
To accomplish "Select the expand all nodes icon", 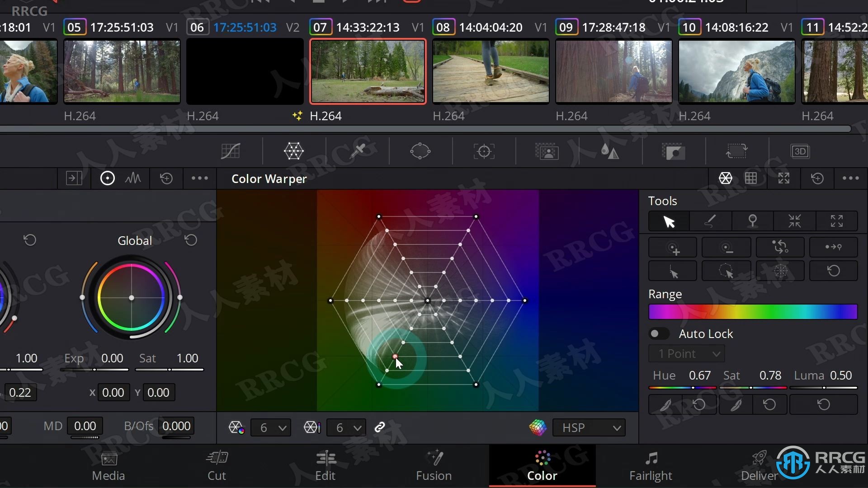I will (835, 221).
